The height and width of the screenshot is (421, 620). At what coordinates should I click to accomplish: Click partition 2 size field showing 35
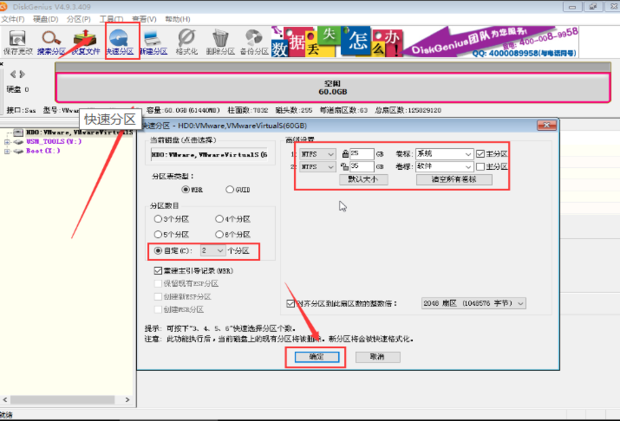361,166
